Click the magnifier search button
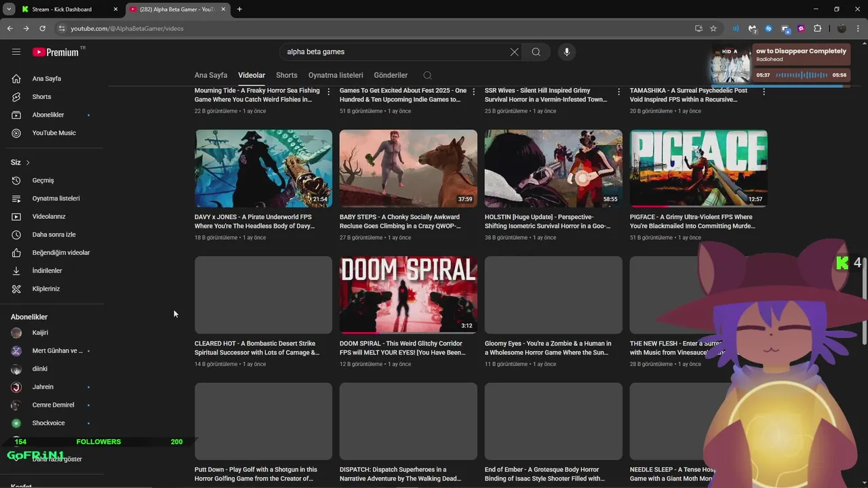 (x=536, y=52)
